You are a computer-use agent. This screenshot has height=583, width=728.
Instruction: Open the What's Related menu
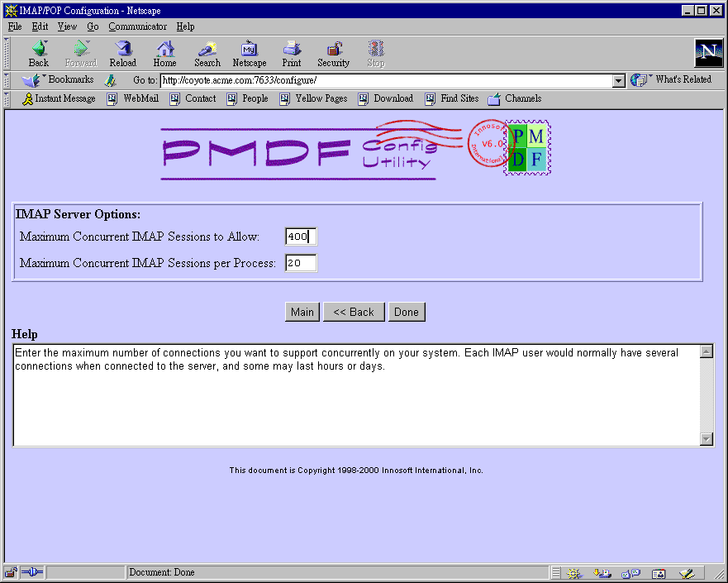click(673, 80)
